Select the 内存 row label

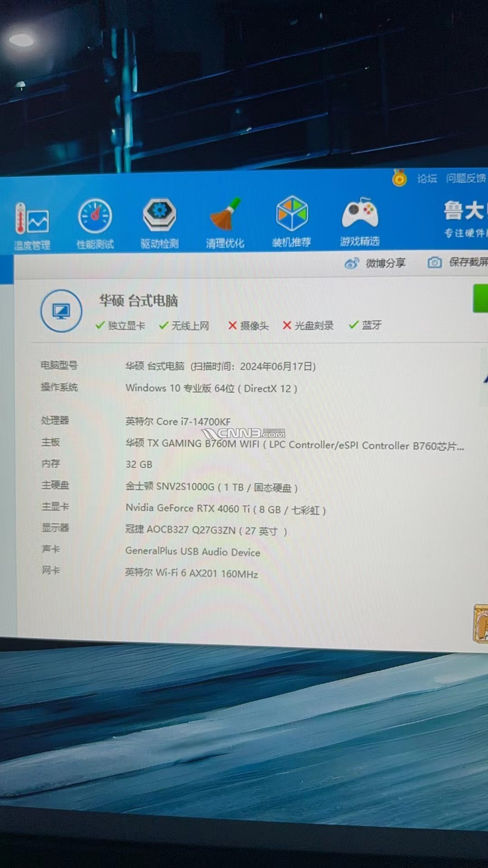point(51,463)
